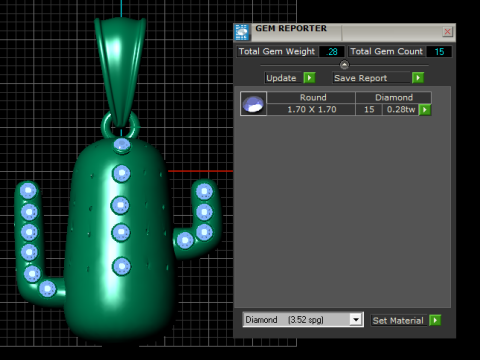
Task: Click the Gem Reporter title bar icon
Action: click(x=242, y=32)
